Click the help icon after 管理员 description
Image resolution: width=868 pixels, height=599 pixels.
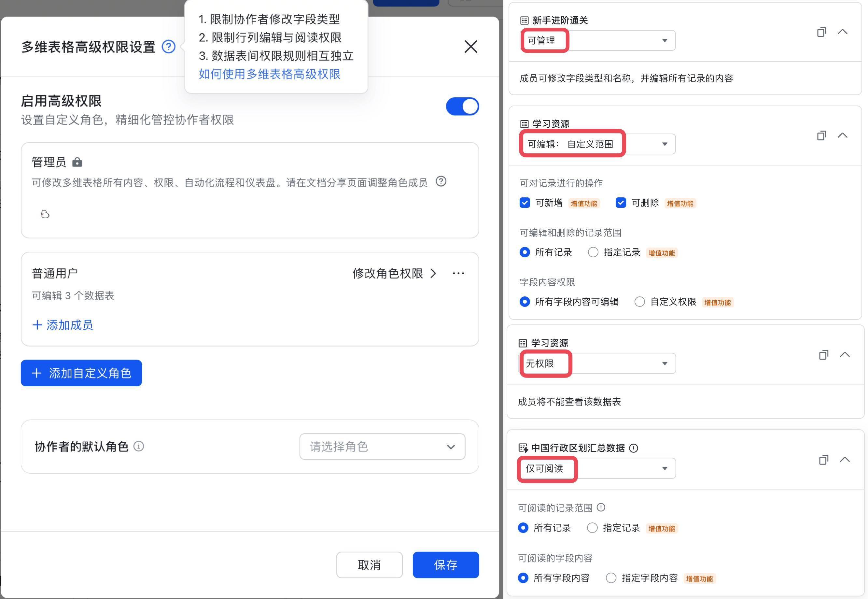[441, 182]
